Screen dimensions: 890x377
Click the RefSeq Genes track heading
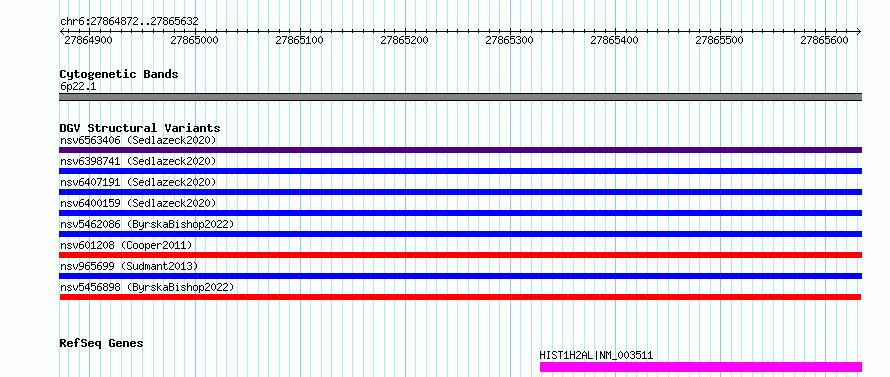coord(102,344)
